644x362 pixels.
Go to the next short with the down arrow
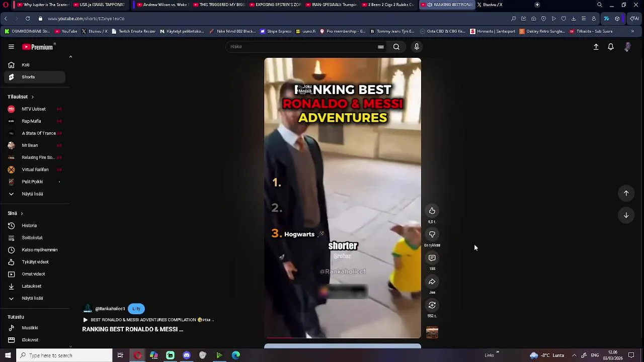[x=626, y=215]
